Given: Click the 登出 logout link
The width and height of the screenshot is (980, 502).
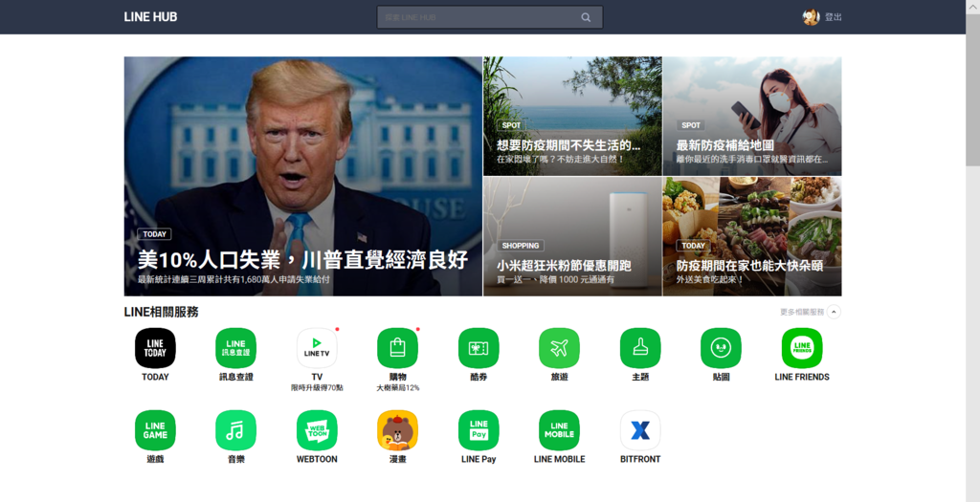Looking at the screenshot, I should 834,17.
